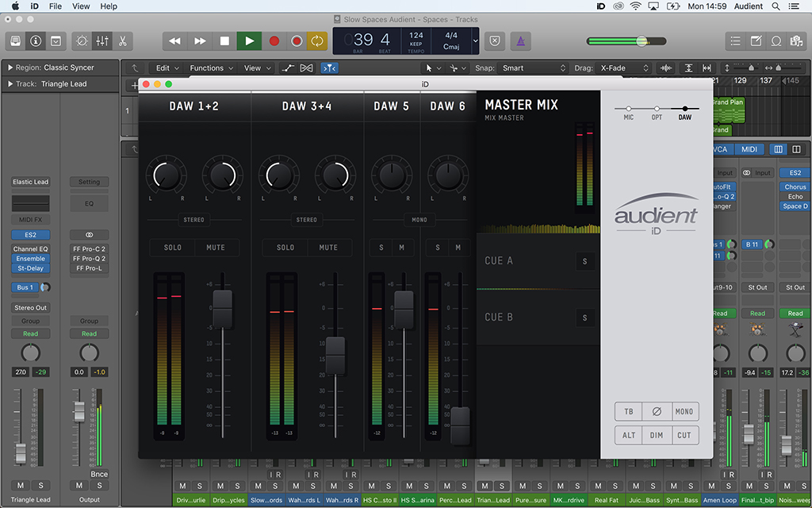Mute the DAW 1+2 channel
This screenshot has height=508, width=812.
coord(216,248)
